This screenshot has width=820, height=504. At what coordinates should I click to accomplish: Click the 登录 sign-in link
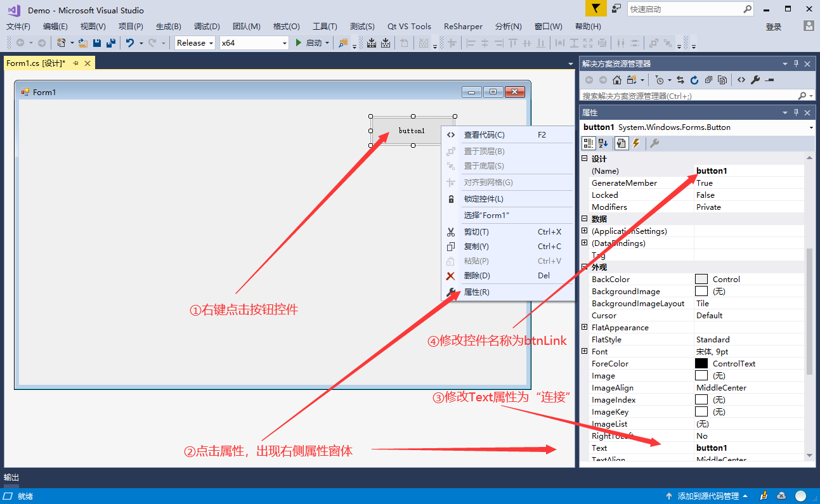774,27
